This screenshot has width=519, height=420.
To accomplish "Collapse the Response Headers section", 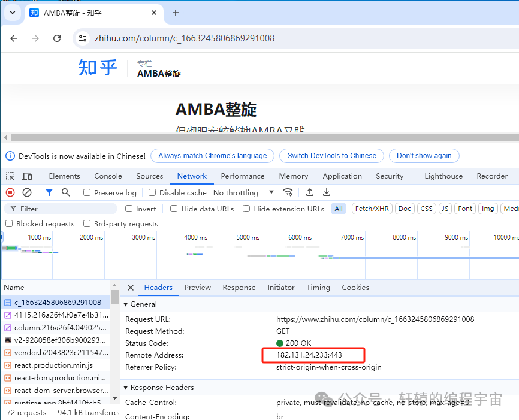I will (126, 388).
